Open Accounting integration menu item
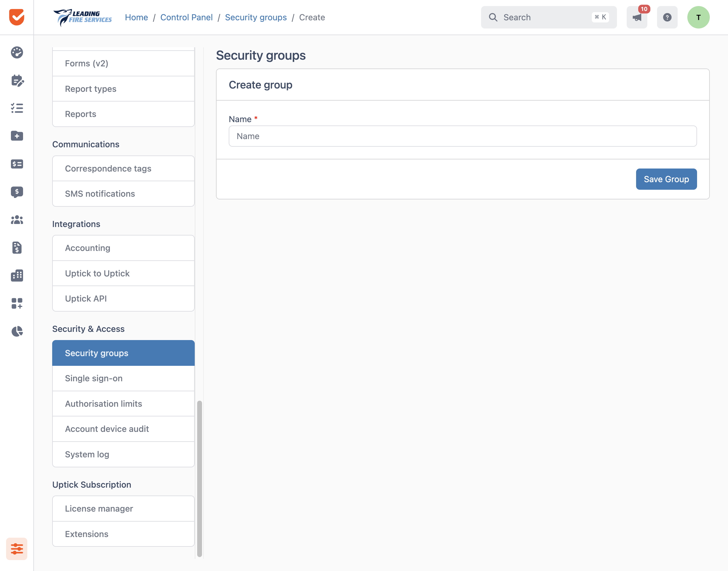 point(123,248)
